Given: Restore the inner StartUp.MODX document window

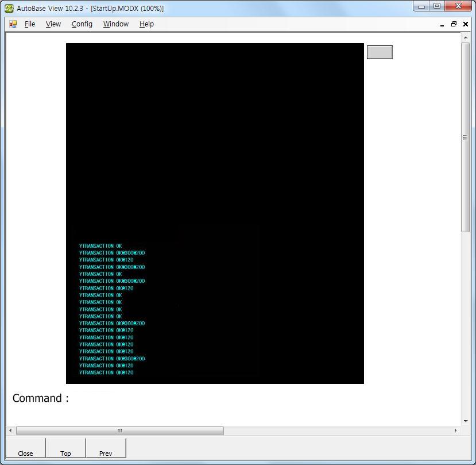Looking at the screenshot, I should tap(454, 24).
